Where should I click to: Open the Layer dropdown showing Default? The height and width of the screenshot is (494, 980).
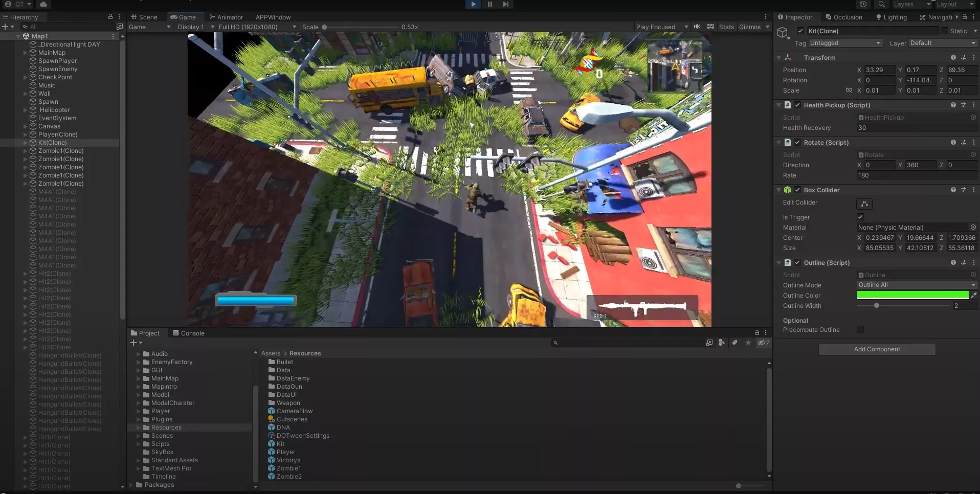click(942, 43)
